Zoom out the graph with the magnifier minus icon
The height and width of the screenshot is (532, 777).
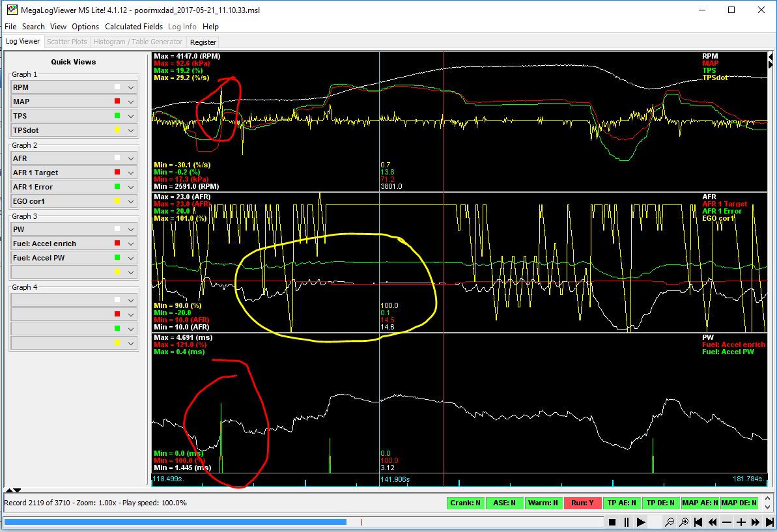point(669,522)
